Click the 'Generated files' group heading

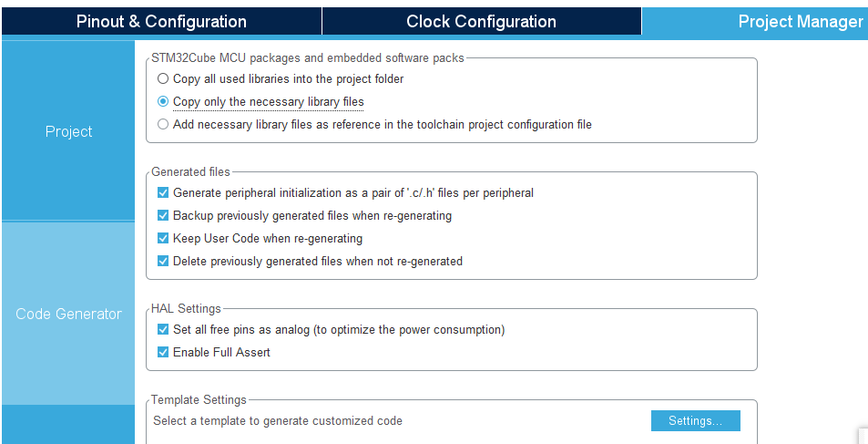(x=190, y=171)
